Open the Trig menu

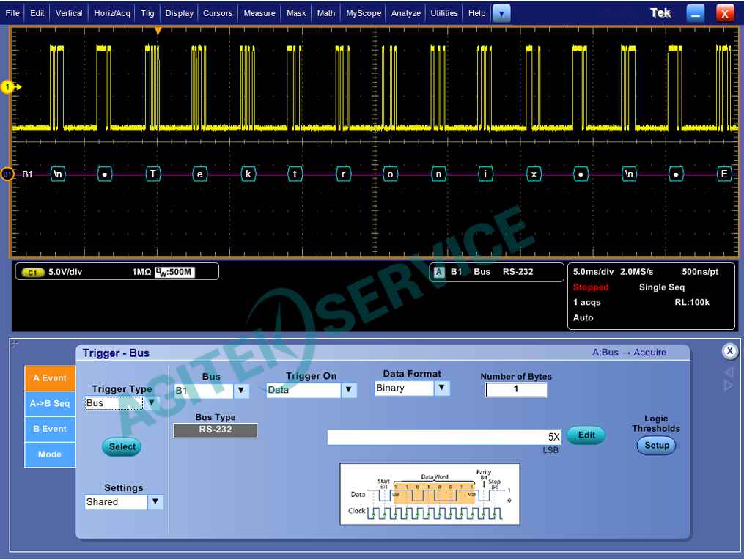(147, 13)
